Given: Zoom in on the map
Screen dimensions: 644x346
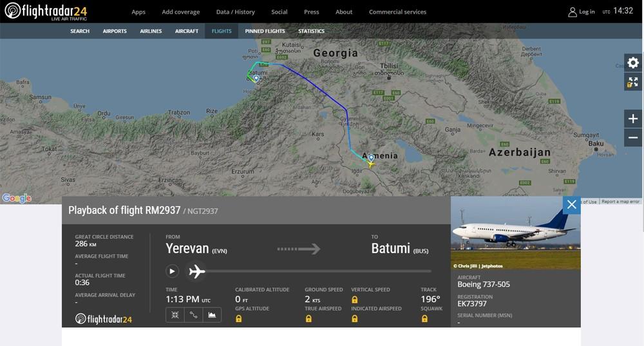Looking at the screenshot, I should [633, 119].
